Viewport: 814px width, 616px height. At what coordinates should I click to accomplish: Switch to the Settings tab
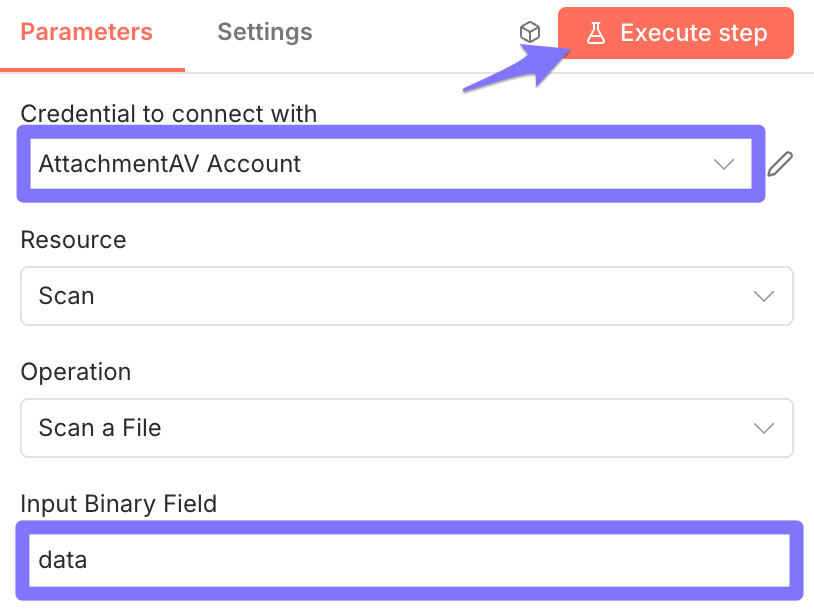(x=264, y=31)
